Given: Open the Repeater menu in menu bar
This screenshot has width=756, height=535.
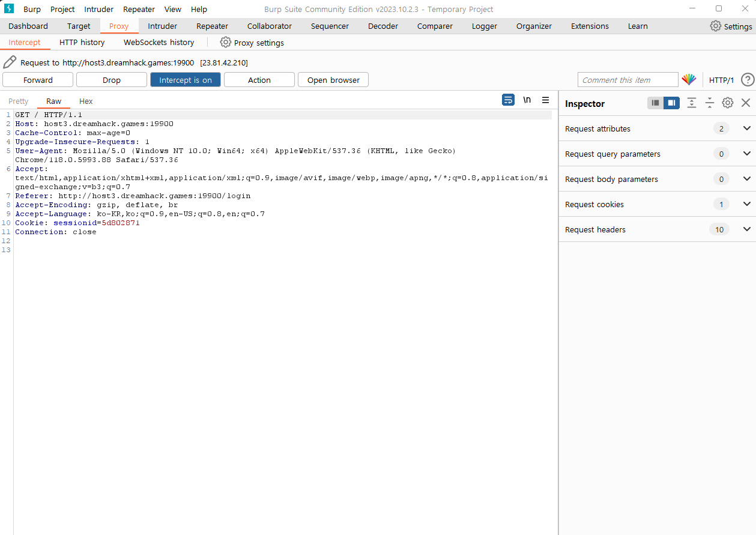Looking at the screenshot, I should (139, 9).
